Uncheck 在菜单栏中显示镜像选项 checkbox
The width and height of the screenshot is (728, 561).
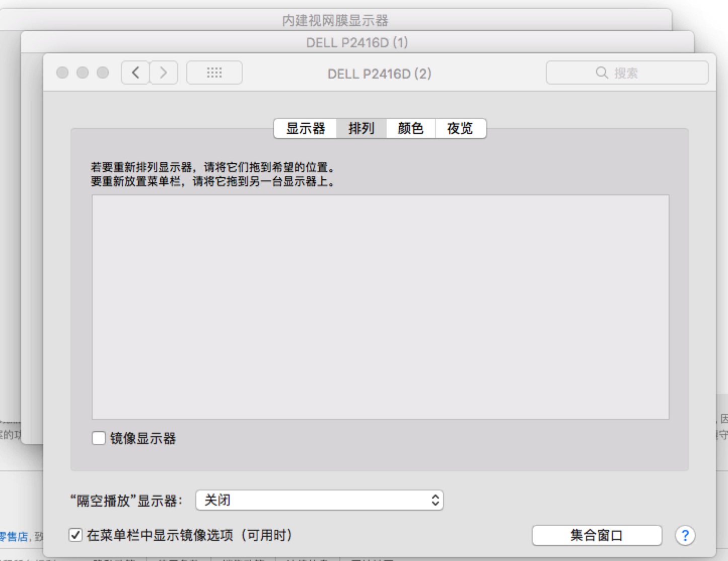coord(76,535)
